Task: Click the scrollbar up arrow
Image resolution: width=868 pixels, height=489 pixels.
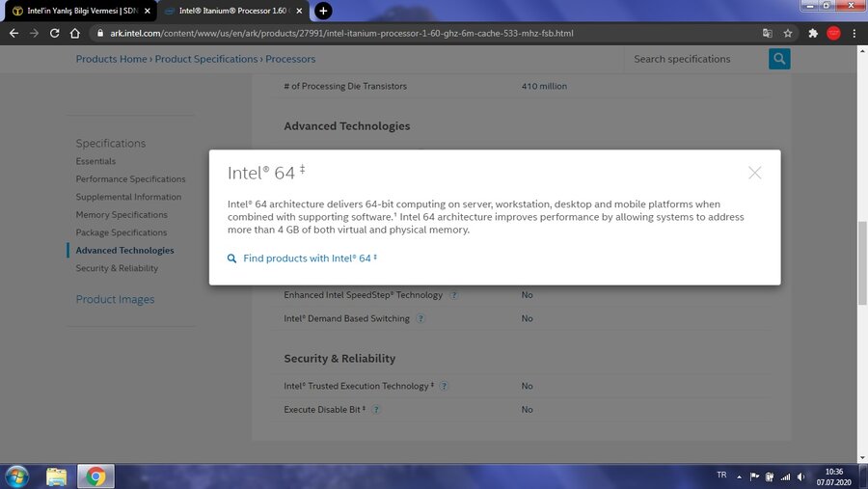Action: click(x=862, y=50)
